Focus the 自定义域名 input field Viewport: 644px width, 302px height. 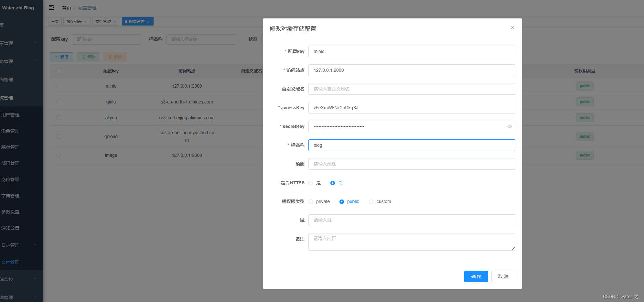412,89
